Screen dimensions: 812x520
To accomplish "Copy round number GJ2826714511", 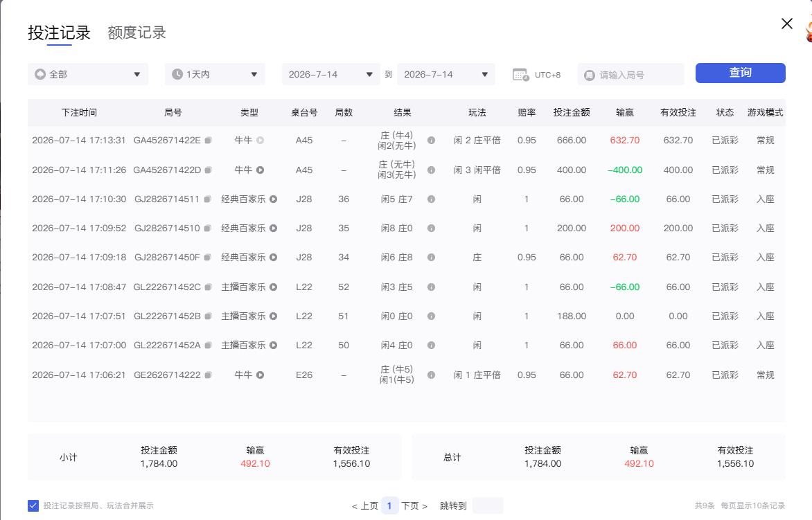I will [207, 199].
